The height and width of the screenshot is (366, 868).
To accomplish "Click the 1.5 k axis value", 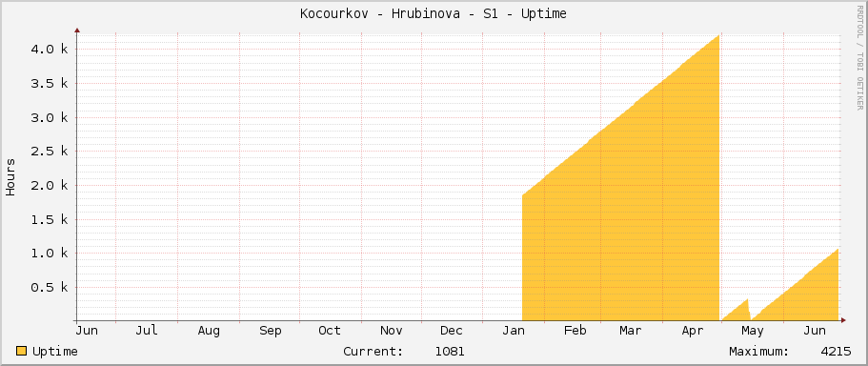I will [50, 219].
